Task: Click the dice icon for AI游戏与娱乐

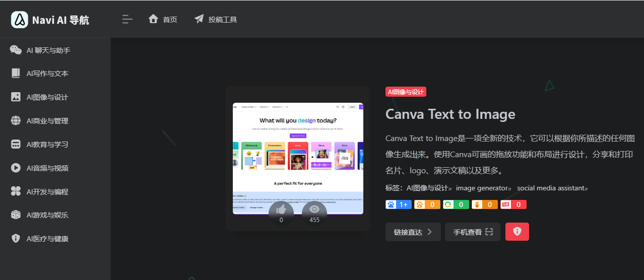Action: (16, 215)
